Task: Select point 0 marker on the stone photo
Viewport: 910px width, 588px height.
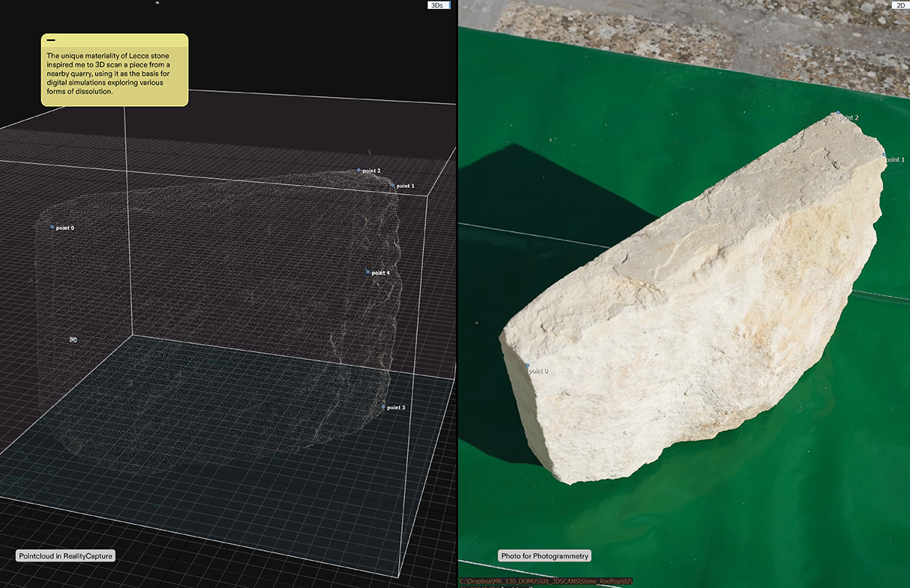Action: (x=527, y=365)
